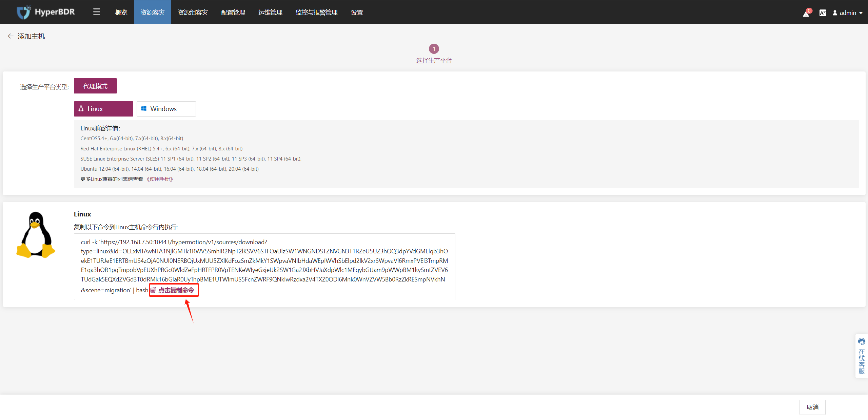Open the 《使用手册》 link

point(160,179)
